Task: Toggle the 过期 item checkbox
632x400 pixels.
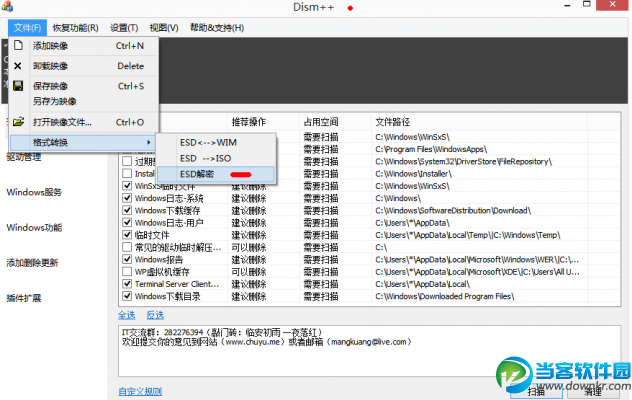Action: (127, 161)
